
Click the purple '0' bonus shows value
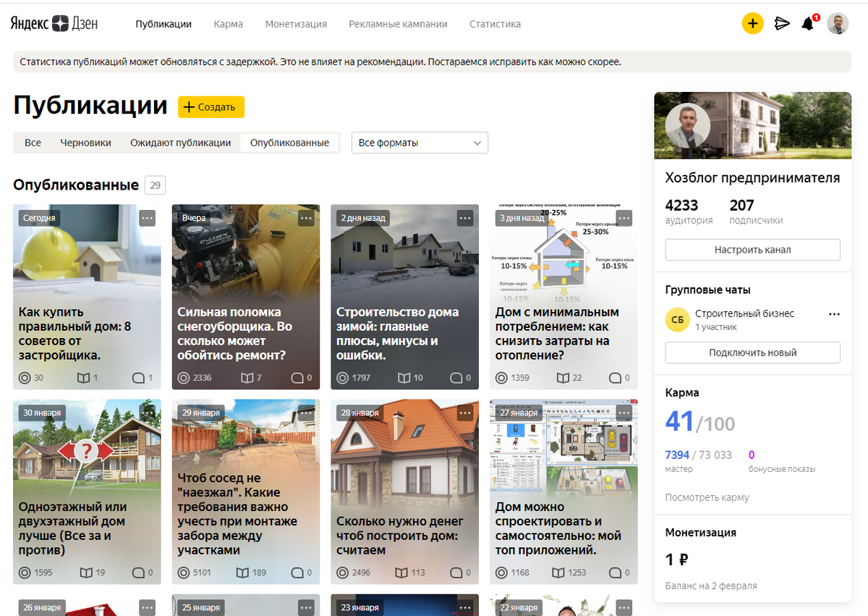coord(752,455)
